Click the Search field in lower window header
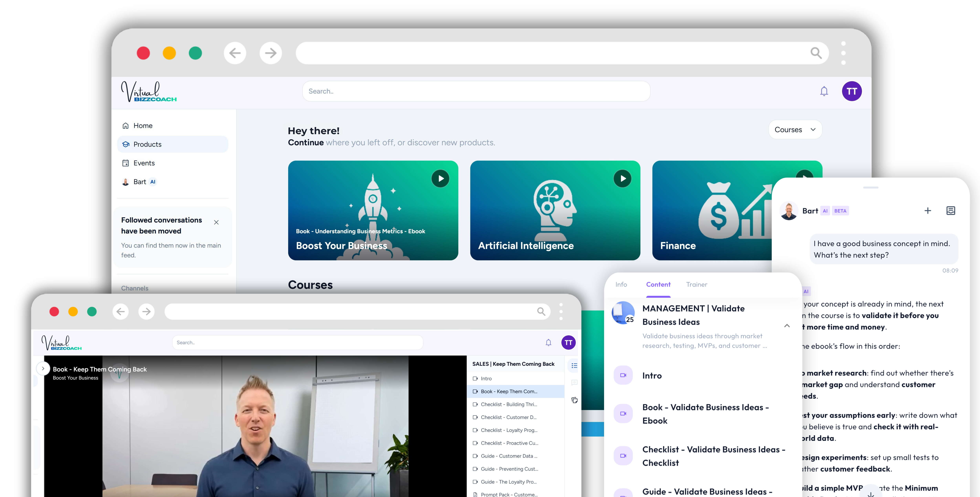The height and width of the screenshot is (497, 980). (x=297, y=342)
